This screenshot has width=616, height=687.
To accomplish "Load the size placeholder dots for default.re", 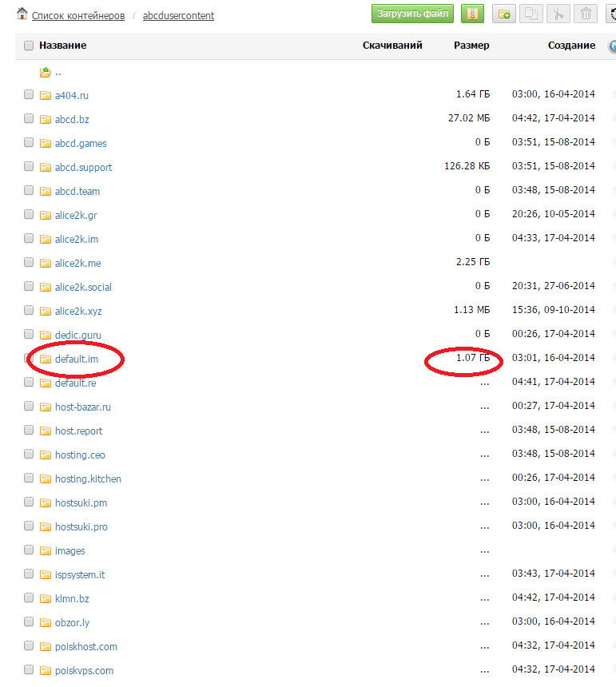I will tap(484, 383).
